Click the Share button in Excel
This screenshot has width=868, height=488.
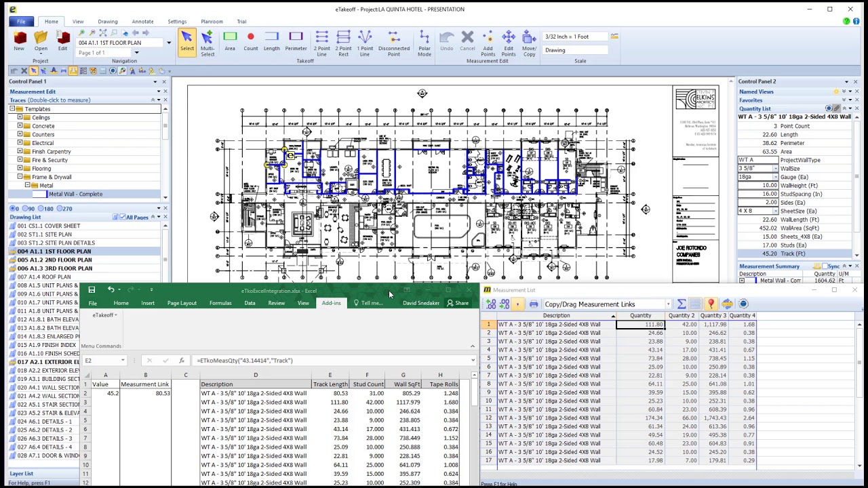click(458, 303)
